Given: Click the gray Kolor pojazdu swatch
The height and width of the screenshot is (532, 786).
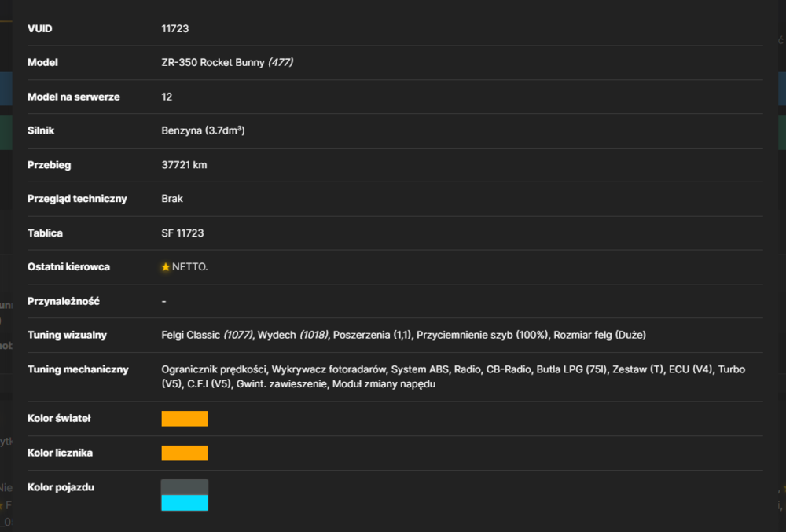Looking at the screenshot, I should pyautogui.click(x=185, y=487).
